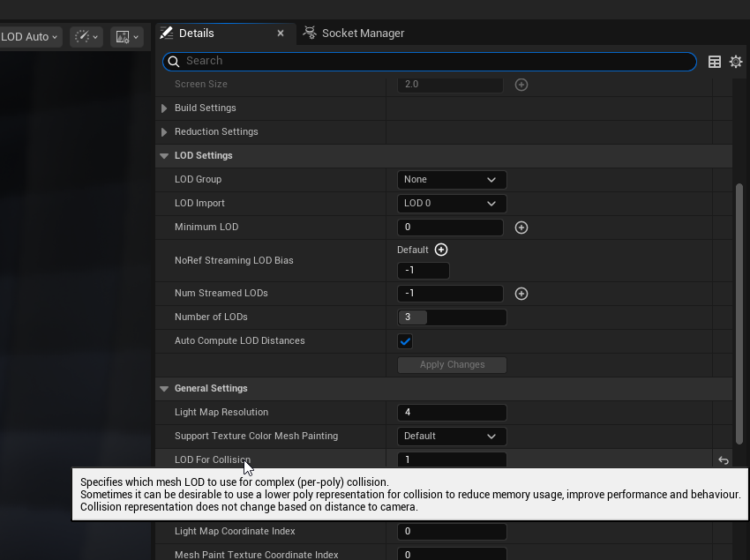
Task: Click the Number of LODs slider
Action: click(x=452, y=317)
